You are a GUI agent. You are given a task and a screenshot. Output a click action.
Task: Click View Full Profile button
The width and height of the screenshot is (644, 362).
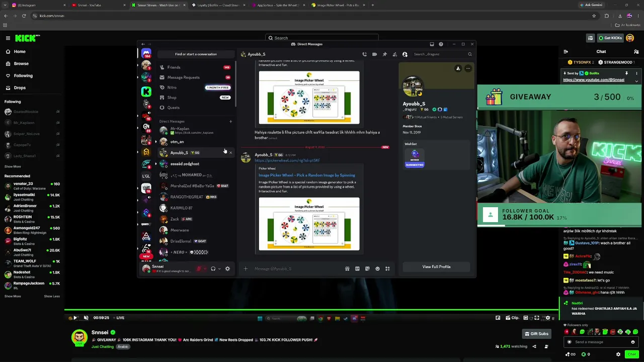(436, 266)
